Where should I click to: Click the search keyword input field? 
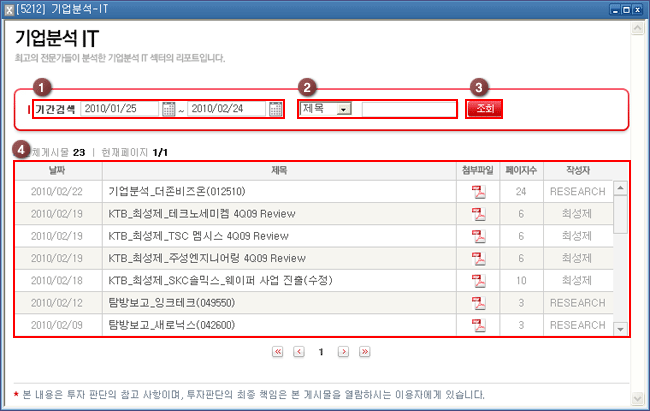(x=408, y=109)
